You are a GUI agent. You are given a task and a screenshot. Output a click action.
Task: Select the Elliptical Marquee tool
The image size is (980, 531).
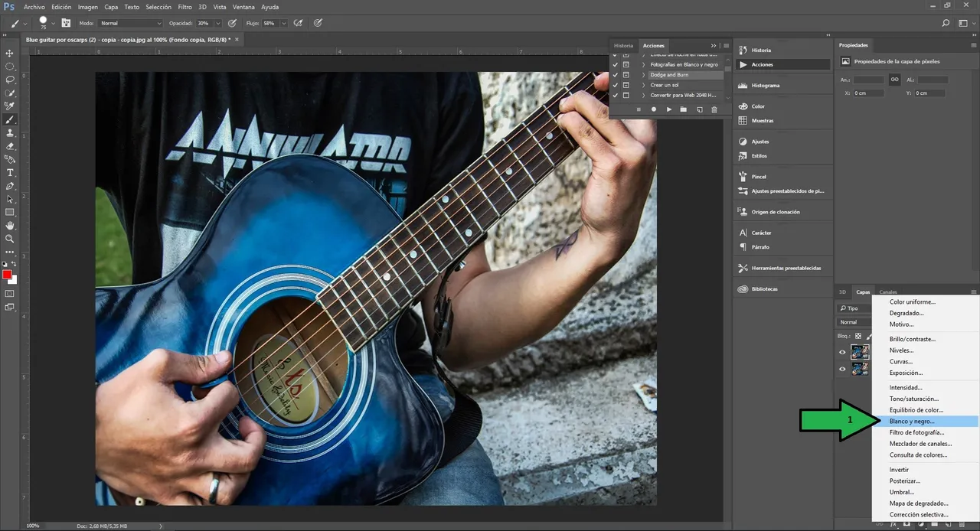(10, 67)
